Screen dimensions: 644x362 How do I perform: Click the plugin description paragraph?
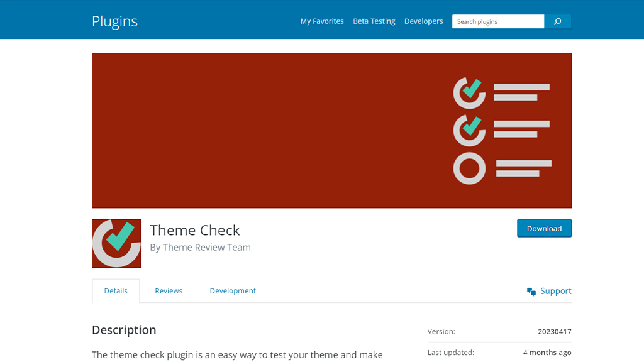pyautogui.click(x=237, y=354)
